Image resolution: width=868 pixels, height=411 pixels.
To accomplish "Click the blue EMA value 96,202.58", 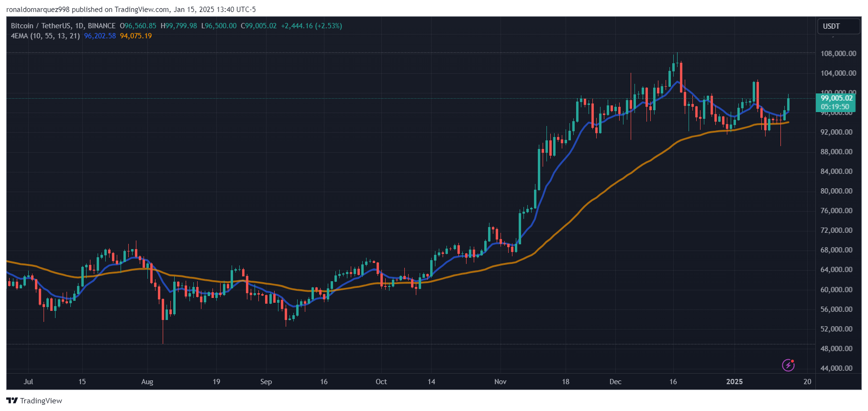I will (100, 36).
